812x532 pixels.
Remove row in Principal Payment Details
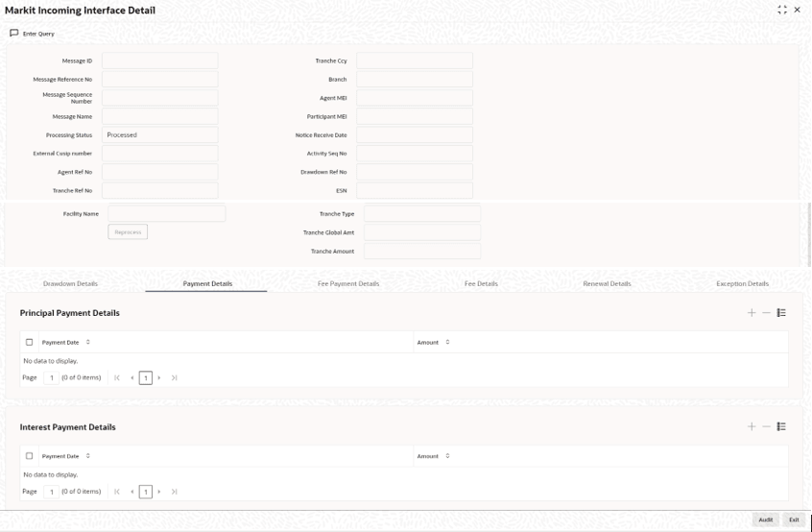tap(767, 313)
